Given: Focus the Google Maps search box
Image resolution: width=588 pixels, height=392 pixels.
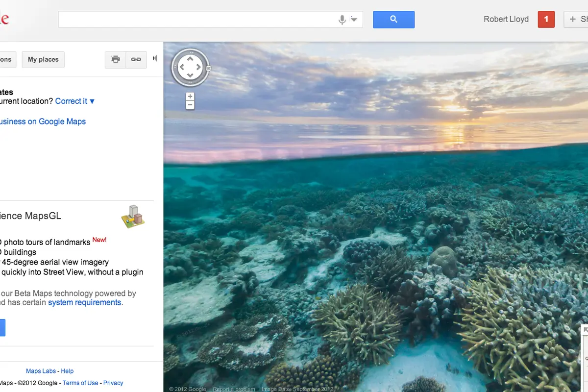Looking at the screenshot, I should click(x=211, y=20).
